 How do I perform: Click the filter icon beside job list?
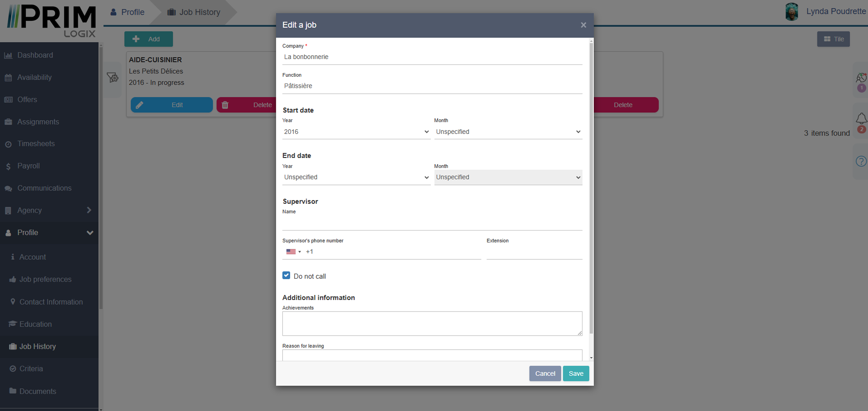pyautogui.click(x=112, y=78)
